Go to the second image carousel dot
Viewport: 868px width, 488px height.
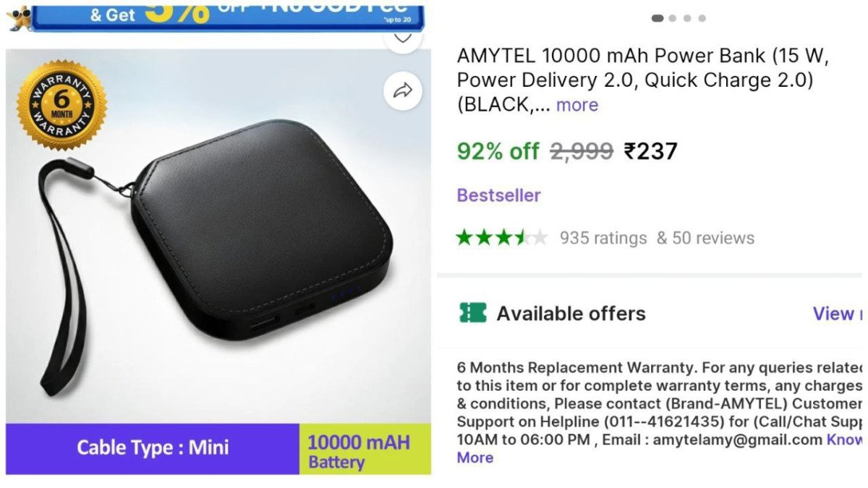tap(673, 18)
